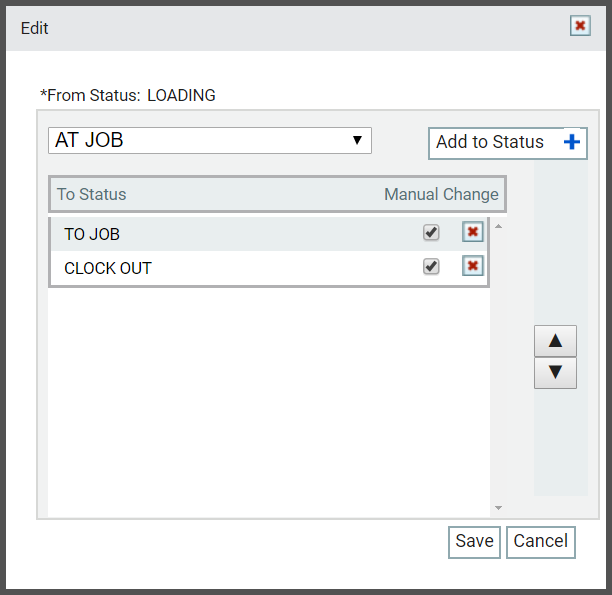612x595 pixels.
Task: Select the TO JOB row
Action: pos(269,234)
